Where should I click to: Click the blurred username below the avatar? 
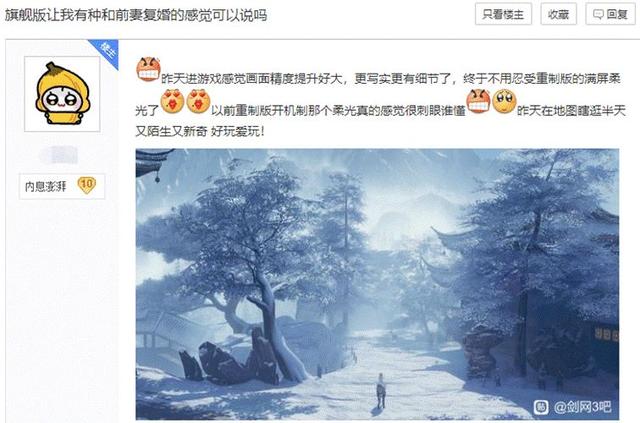[60, 154]
